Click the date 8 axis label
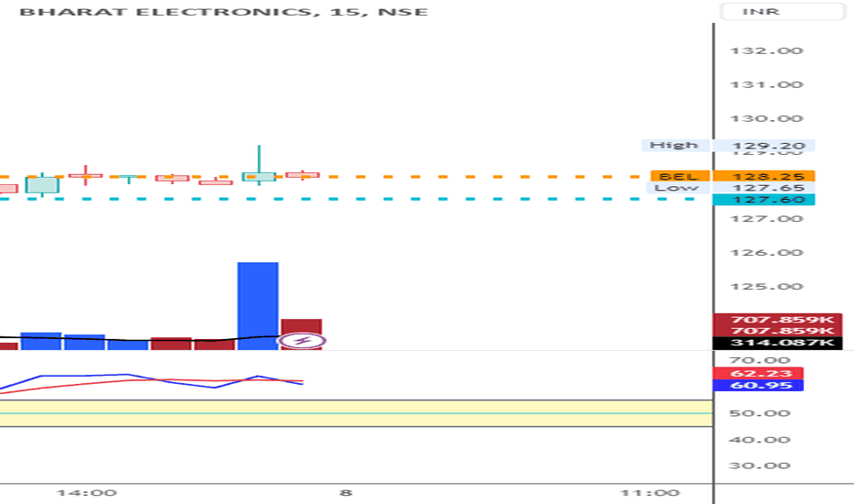 pyautogui.click(x=345, y=493)
